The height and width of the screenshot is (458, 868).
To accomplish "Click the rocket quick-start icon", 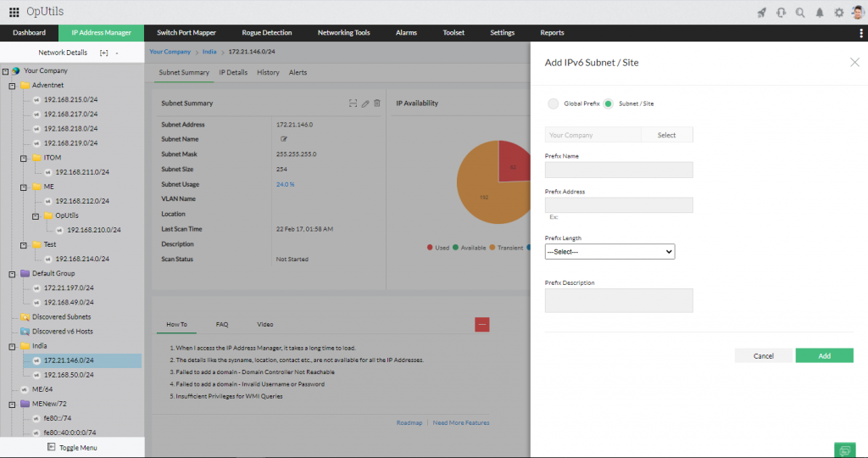I will click(762, 12).
